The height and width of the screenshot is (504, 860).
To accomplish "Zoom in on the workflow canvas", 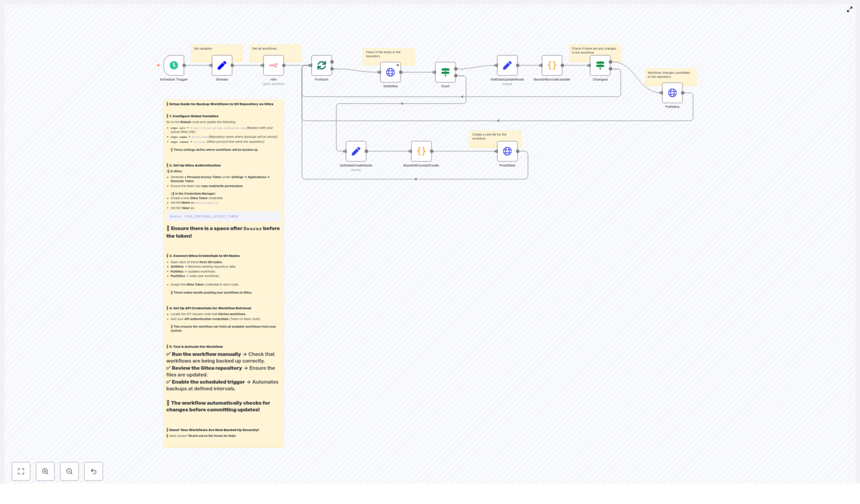I will (45, 471).
